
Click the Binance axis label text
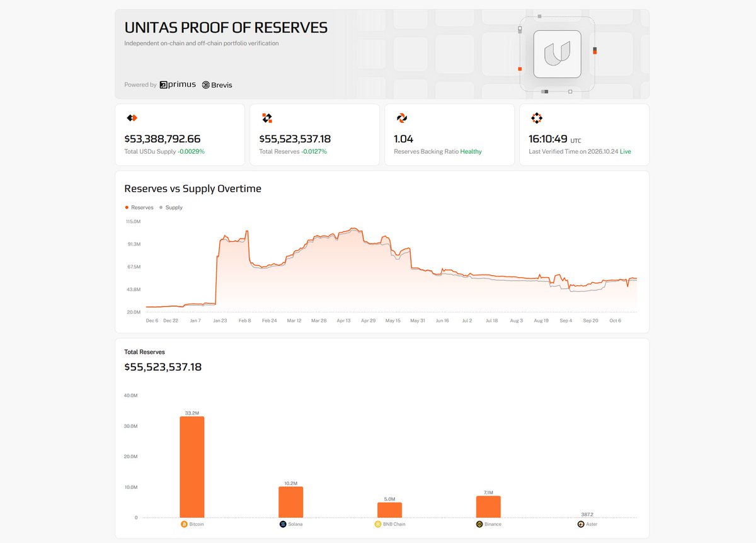coord(493,524)
